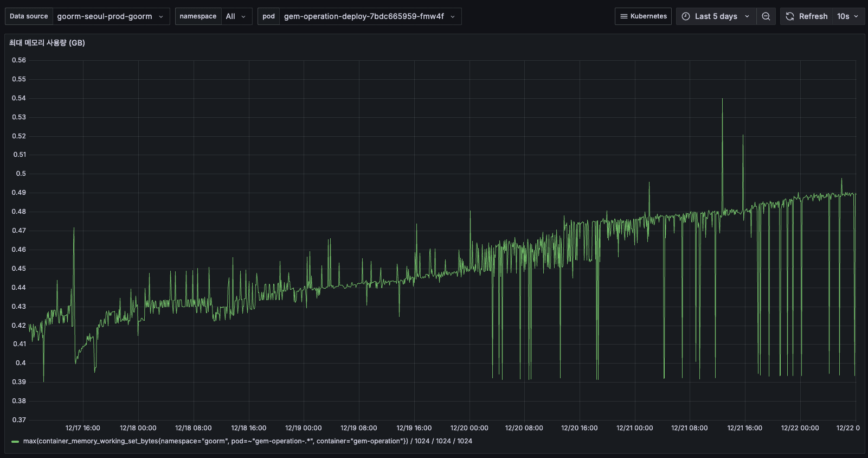Viewport: 868px width, 458px height.
Task: Open the 최대 메모리 사용량 (GB) panel title menu
Action: [x=47, y=43]
